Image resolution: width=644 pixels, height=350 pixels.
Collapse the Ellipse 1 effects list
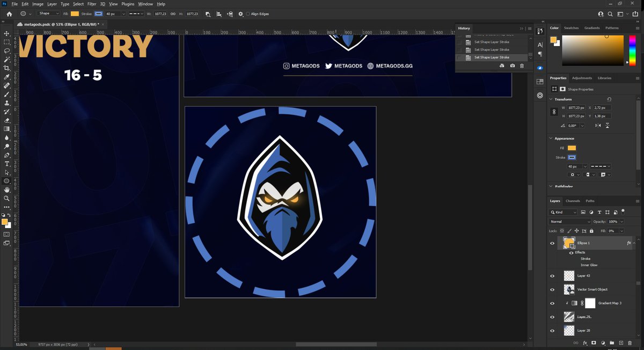click(634, 243)
